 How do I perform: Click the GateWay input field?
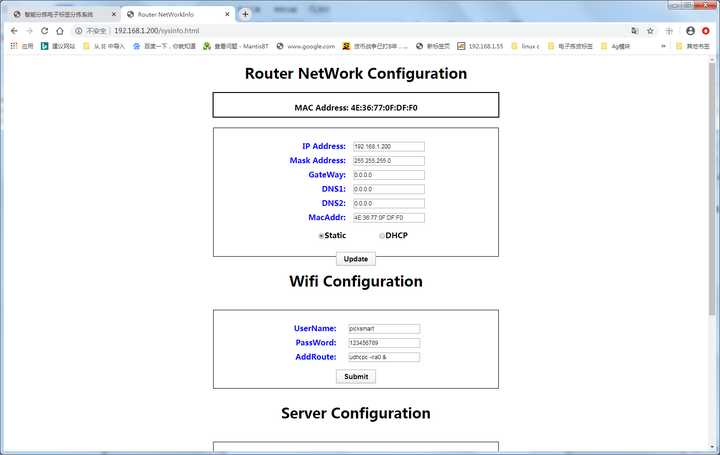tap(389, 175)
